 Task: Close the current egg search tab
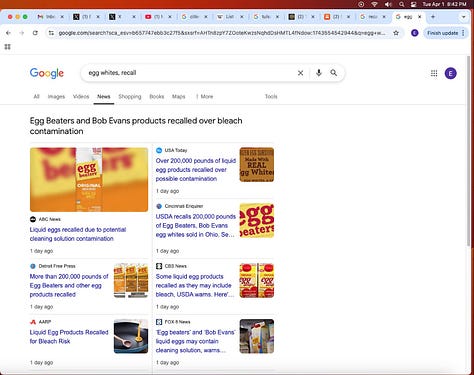pos(420,16)
